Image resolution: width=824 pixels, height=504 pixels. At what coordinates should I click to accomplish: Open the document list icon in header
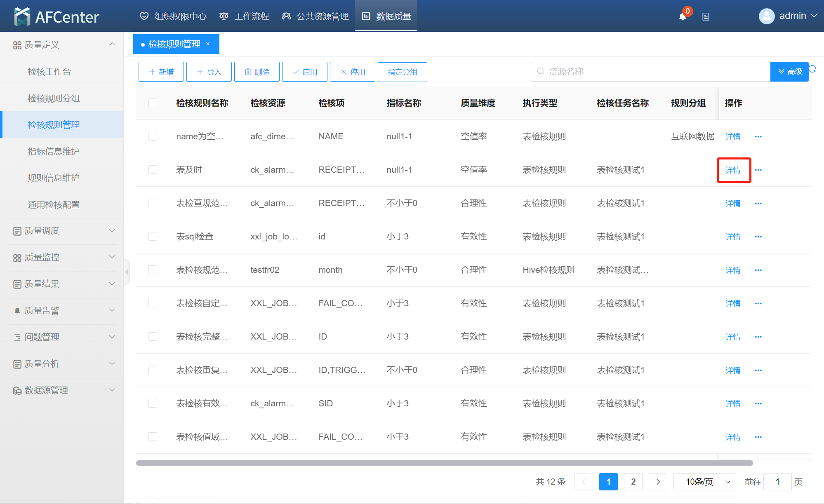click(x=706, y=16)
